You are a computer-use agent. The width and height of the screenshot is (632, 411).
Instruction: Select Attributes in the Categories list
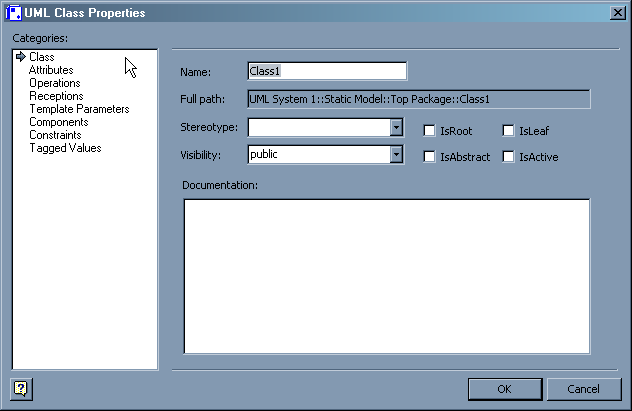coord(51,70)
